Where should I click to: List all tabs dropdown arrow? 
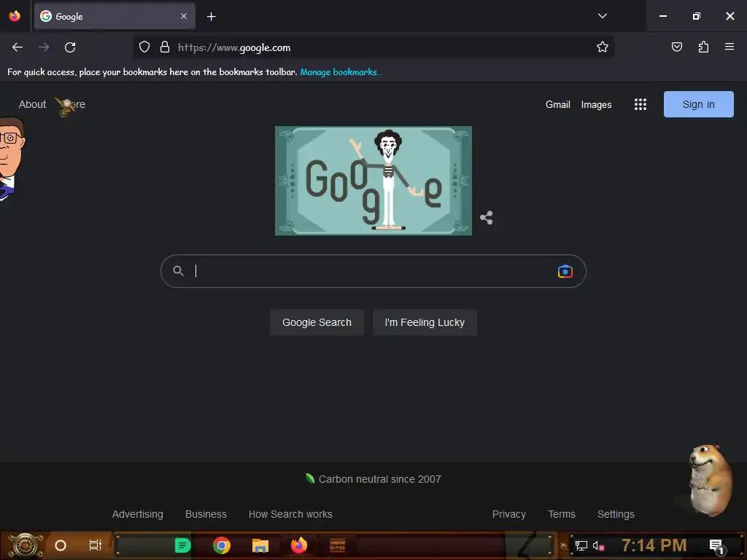point(602,16)
